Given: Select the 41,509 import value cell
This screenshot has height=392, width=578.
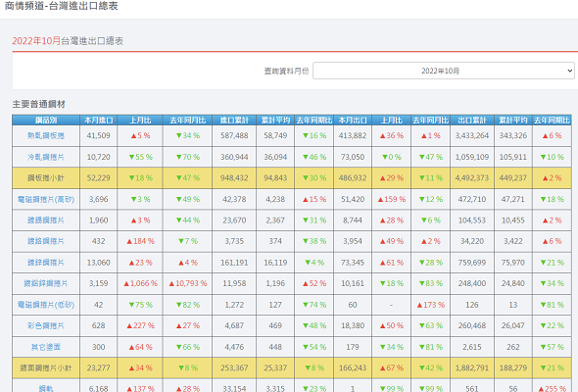Looking at the screenshot, I should click(98, 135).
